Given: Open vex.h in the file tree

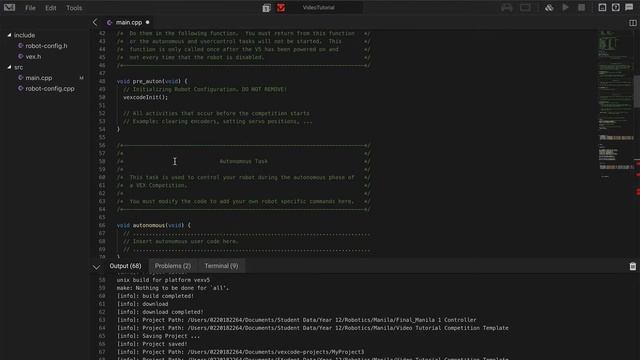Looking at the screenshot, I should [x=33, y=56].
